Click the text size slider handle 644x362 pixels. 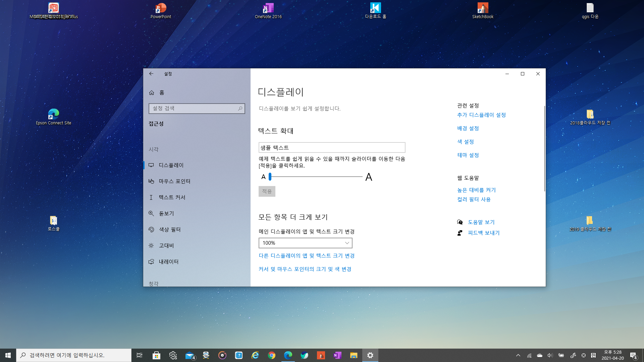[270, 177]
